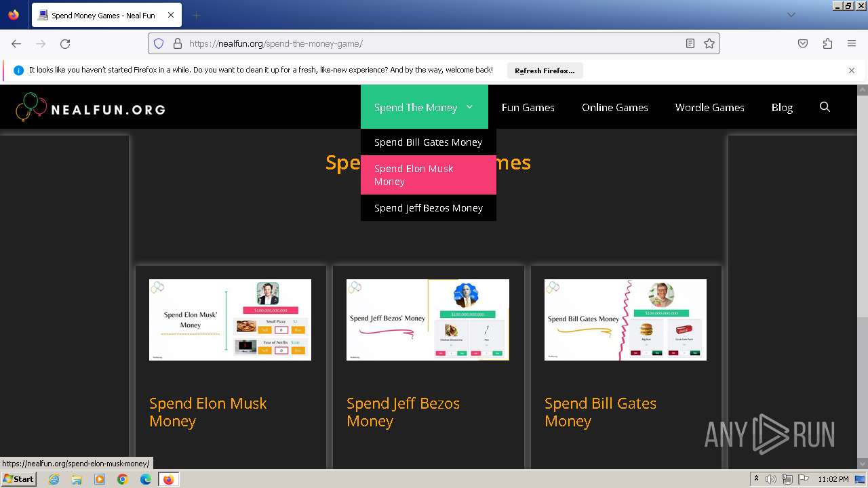Click the Firefox forward arrow button

pos(41,43)
